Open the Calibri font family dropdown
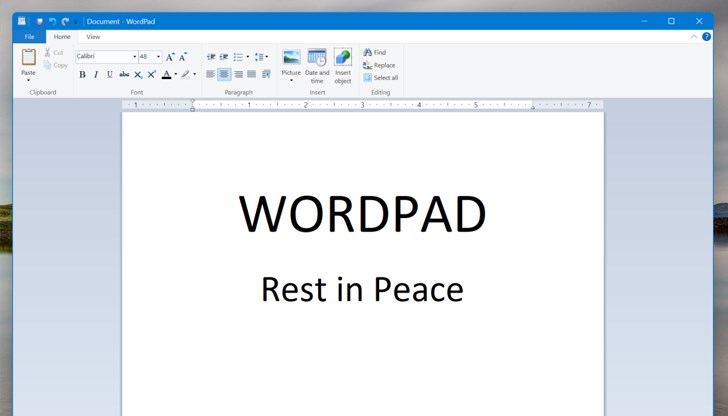Screen dimensions: 728x416 [x=135, y=57]
